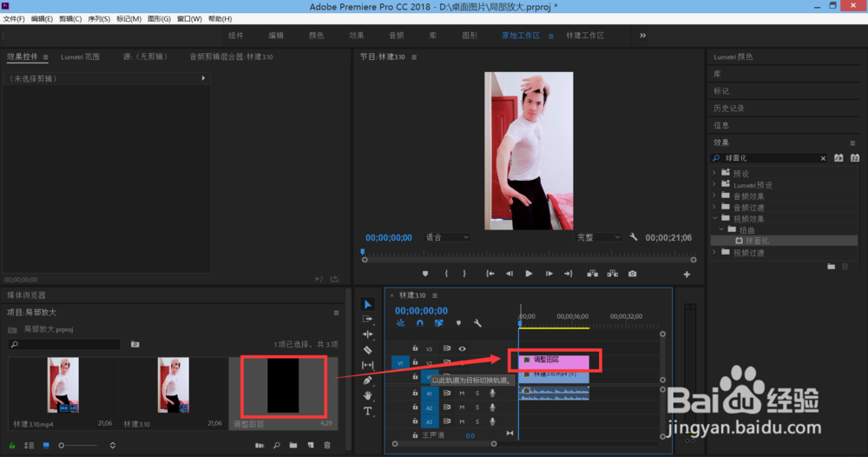Screen dimensions: 868x457
Task: Open the program monitor settings wrench
Action: coord(634,237)
